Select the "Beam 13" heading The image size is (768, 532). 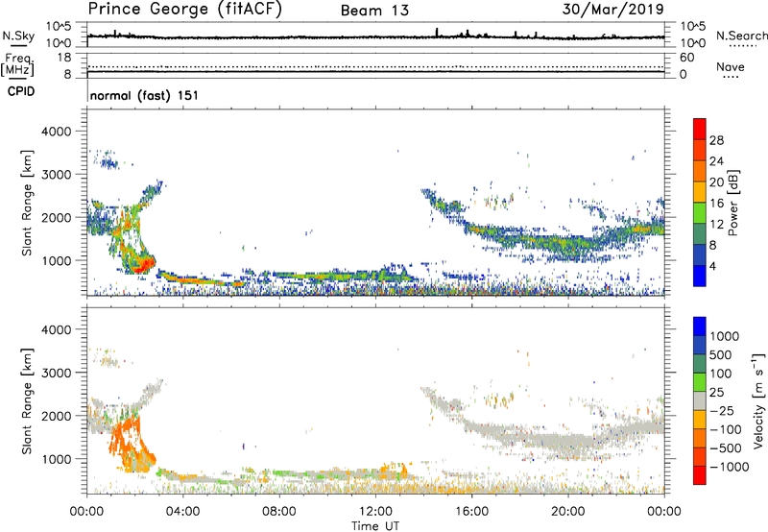[x=374, y=11]
